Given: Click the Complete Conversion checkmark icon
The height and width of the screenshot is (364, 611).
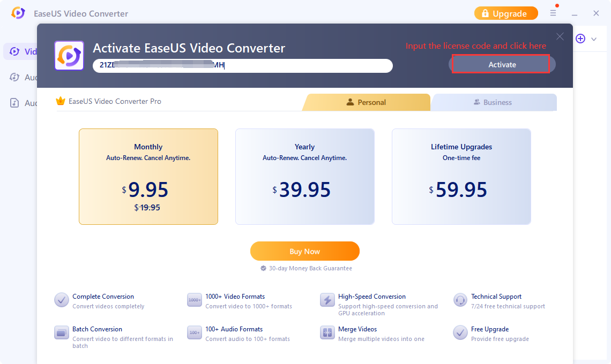Looking at the screenshot, I should click(62, 300).
